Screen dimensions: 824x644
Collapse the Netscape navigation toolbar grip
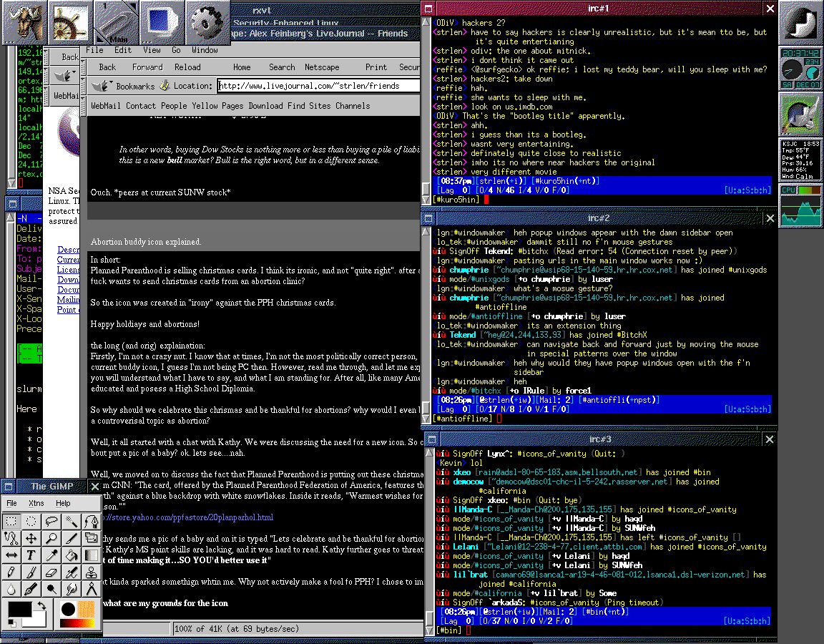point(82,67)
